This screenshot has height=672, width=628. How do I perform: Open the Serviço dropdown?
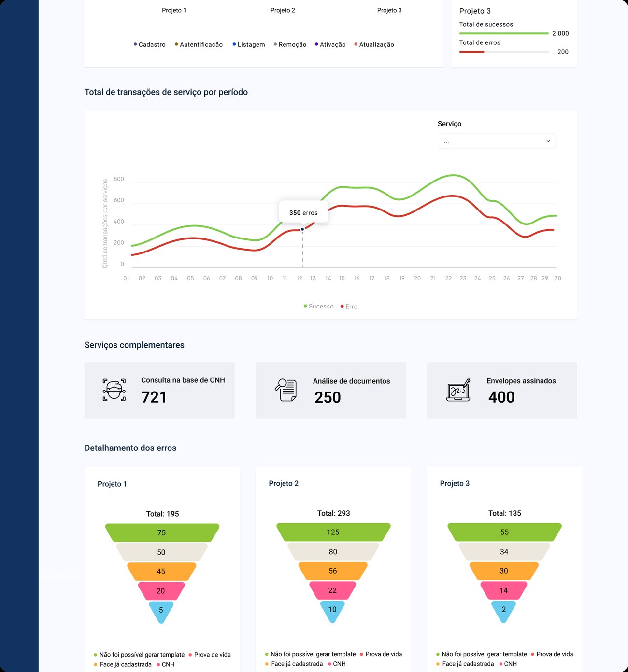tap(497, 141)
